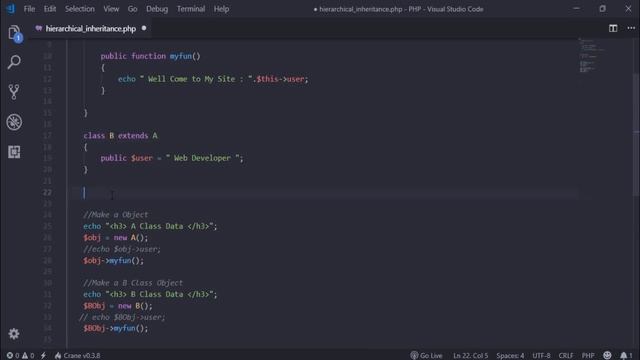
Task: Open the File menu
Action: pyautogui.click(x=29, y=9)
